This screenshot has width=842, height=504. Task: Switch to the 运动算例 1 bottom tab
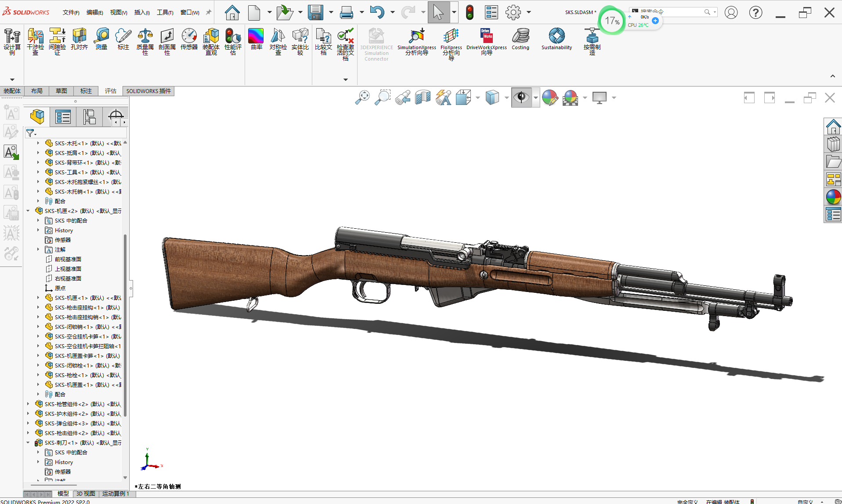point(116,494)
